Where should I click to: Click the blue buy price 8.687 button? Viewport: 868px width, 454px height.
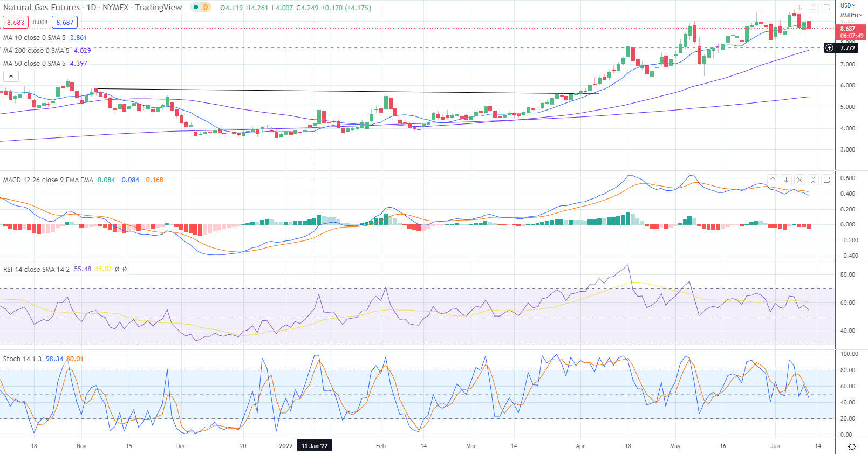[65, 22]
